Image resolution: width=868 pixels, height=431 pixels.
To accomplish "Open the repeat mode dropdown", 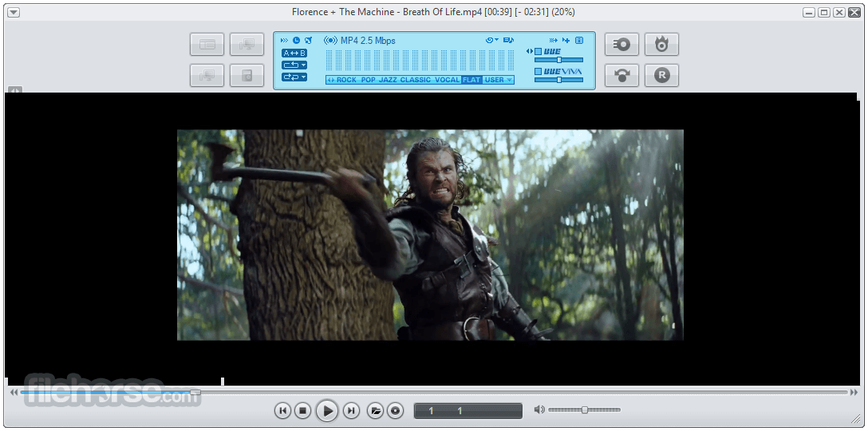I will click(x=294, y=65).
